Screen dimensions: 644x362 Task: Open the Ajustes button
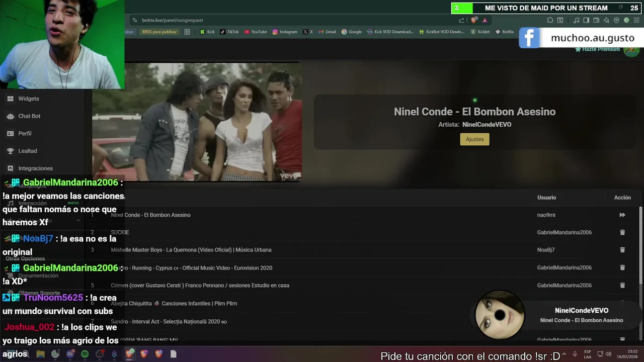click(x=474, y=139)
